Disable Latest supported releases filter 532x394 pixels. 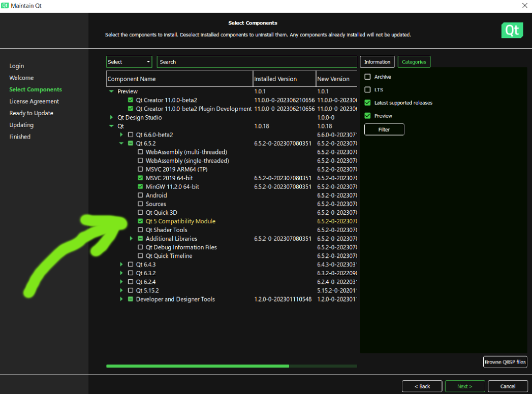tap(367, 103)
